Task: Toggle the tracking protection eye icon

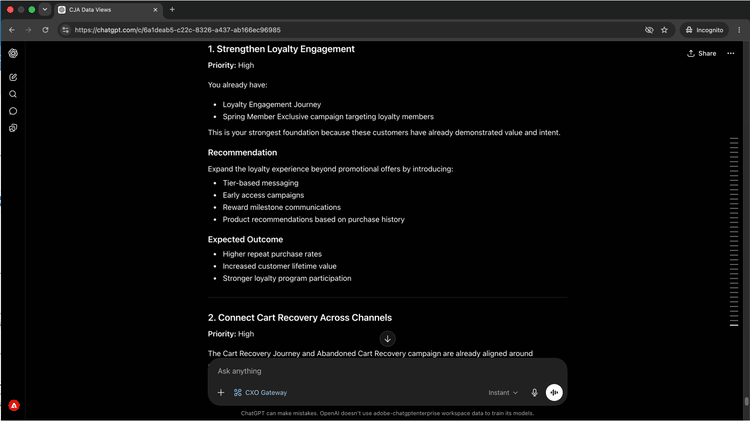Action: tap(649, 30)
